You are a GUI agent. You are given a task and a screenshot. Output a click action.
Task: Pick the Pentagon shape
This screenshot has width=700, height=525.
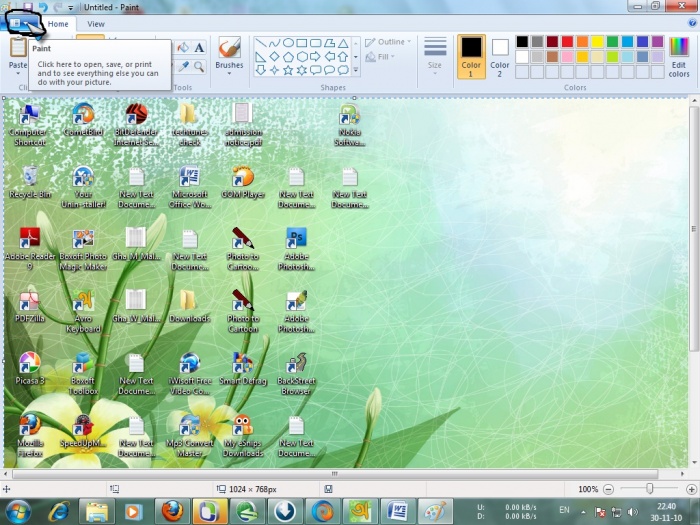(x=288, y=57)
